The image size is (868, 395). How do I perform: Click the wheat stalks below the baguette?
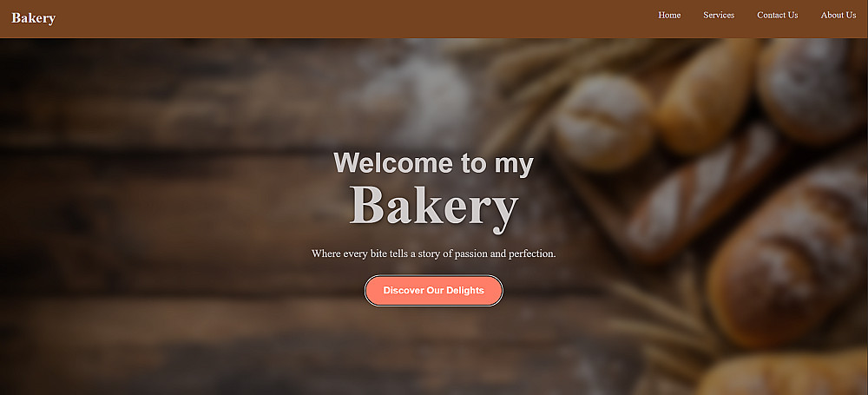point(659,316)
